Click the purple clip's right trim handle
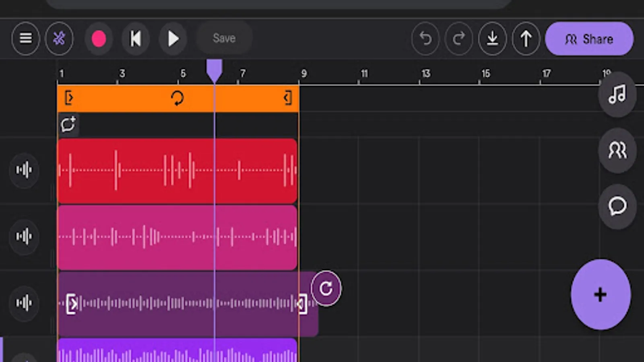644x362 pixels. (x=302, y=304)
